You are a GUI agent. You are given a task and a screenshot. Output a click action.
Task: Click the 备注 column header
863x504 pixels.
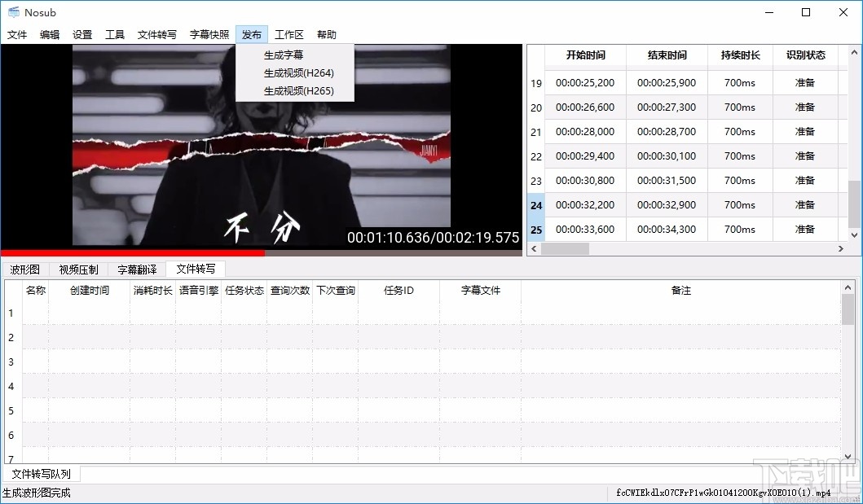point(680,290)
